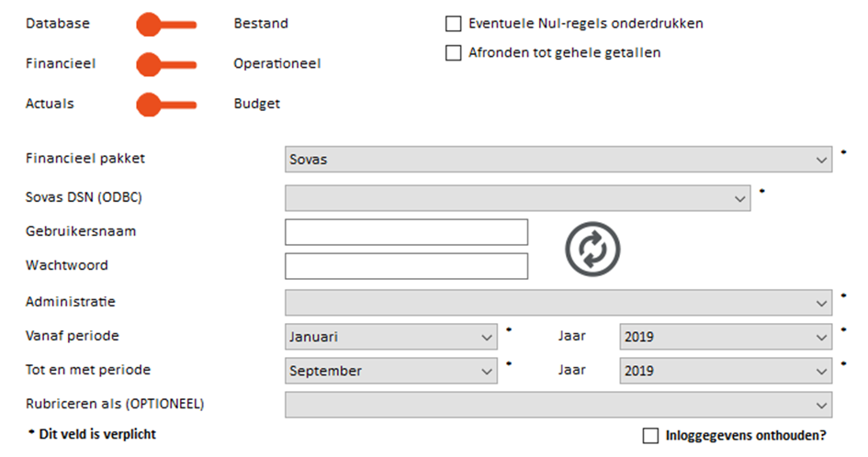Select the Budget option label

pyautogui.click(x=257, y=104)
